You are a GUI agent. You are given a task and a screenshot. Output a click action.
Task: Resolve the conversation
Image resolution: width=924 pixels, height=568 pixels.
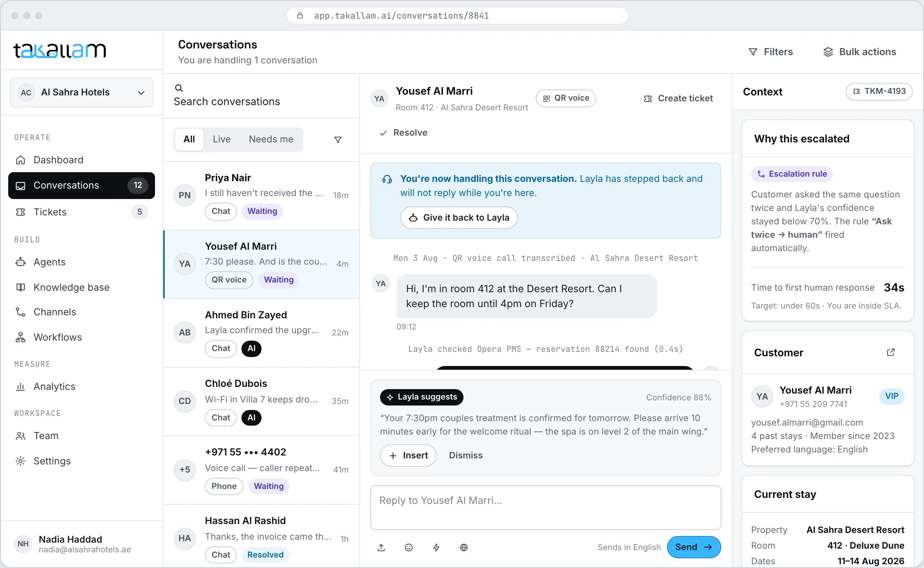coord(403,133)
